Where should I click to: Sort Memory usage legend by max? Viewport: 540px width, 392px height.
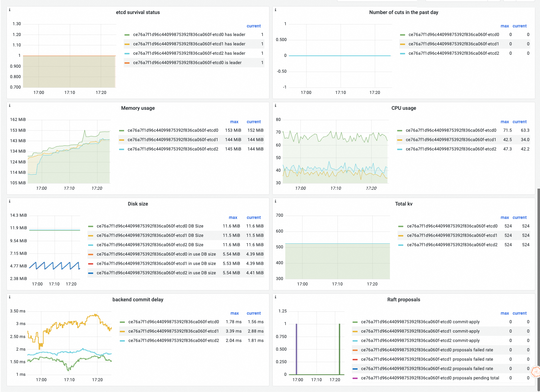pyautogui.click(x=234, y=122)
